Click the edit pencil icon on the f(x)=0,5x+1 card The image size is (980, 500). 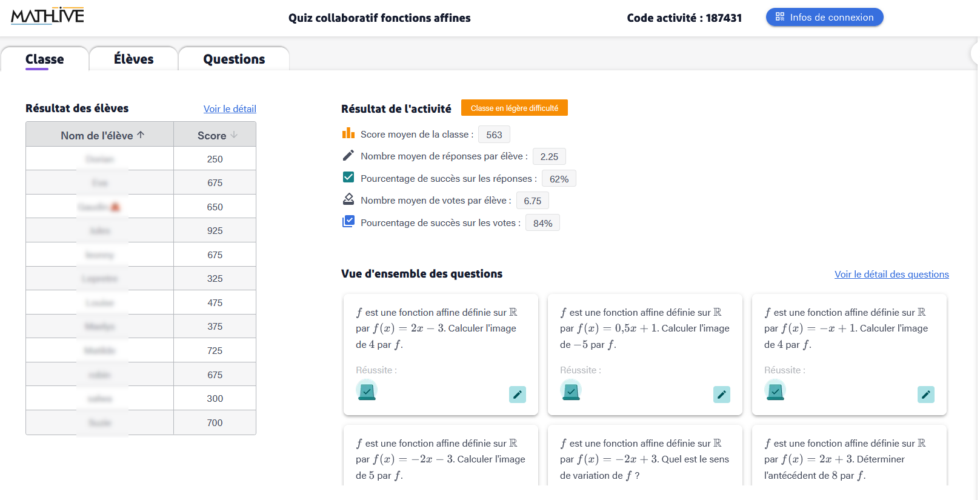pos(721,395)
